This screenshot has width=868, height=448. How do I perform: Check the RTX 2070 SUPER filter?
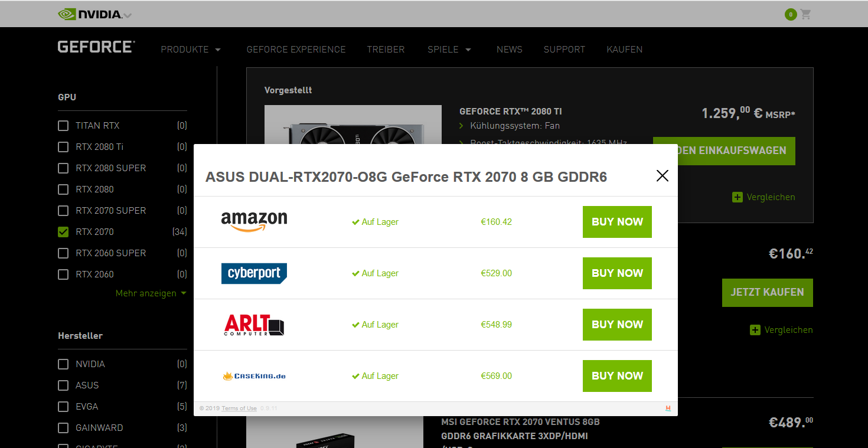tap(63, 211)
